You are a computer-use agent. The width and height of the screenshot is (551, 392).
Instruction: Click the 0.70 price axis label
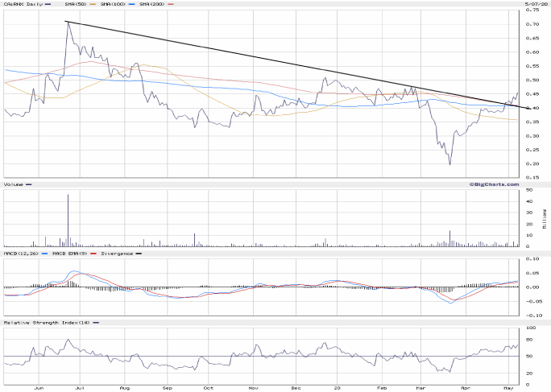pyautogui.click(x=532, y=24)
